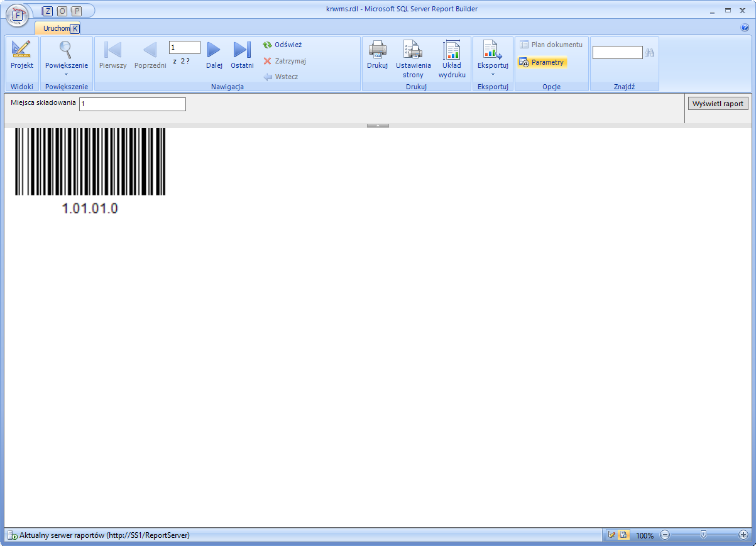The image size is (756, 546).
Task: Click the Aktualny serwer raportów status text
Action: tap(105, 536)
